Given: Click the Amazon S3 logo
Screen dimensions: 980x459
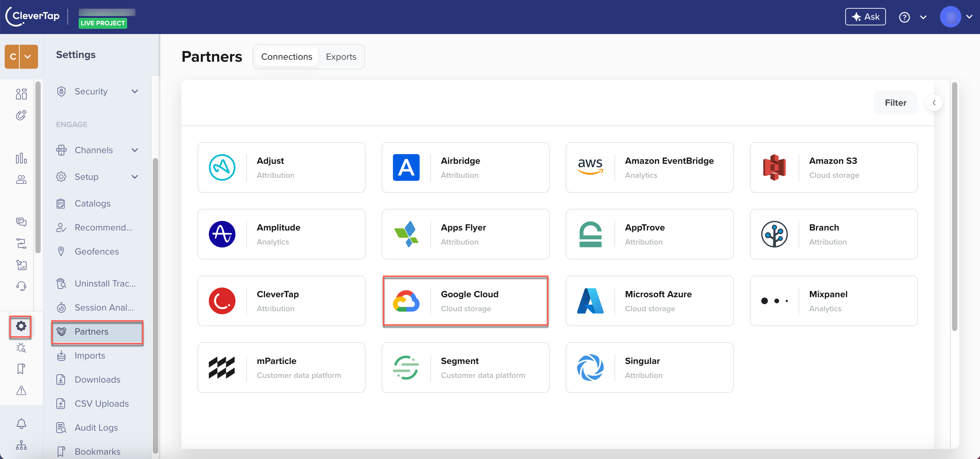Looking at the screenshot, I should (x=774, y=167).
